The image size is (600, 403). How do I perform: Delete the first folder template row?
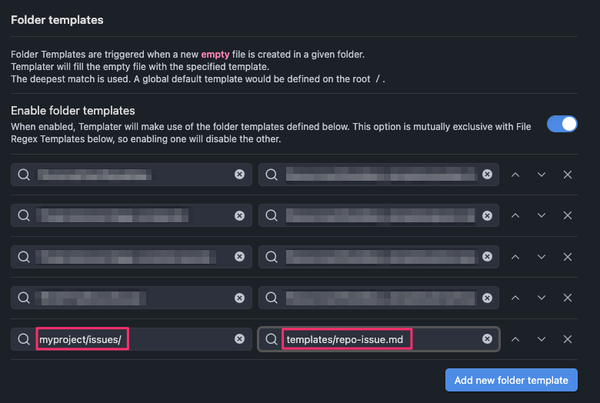pos(567,175)
